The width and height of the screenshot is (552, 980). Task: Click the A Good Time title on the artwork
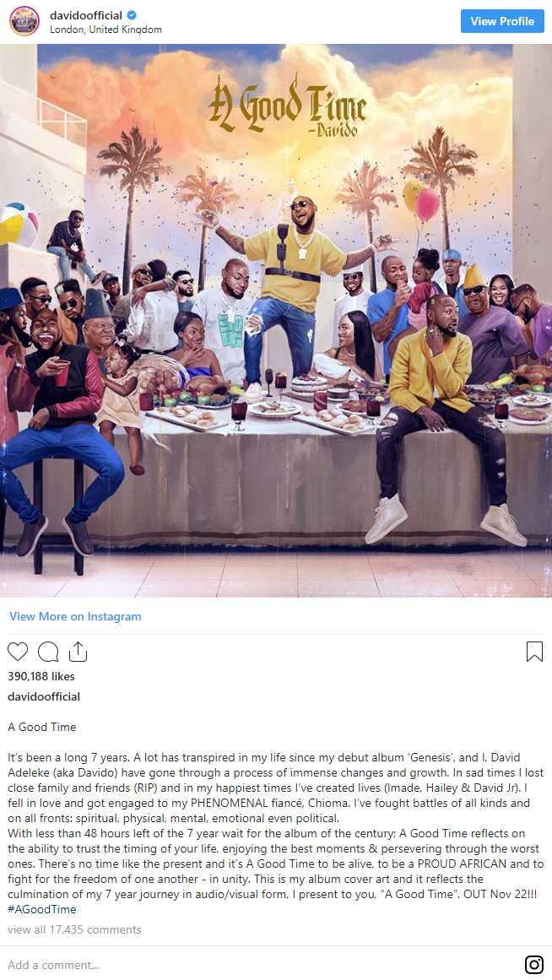[287, 105]
